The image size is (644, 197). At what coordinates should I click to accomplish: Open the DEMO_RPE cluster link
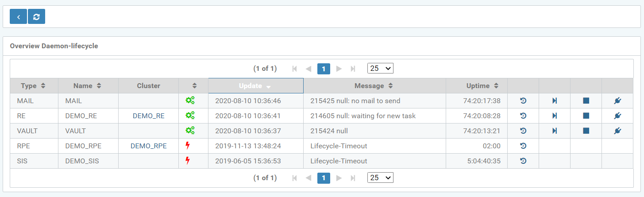coord(148,146)
